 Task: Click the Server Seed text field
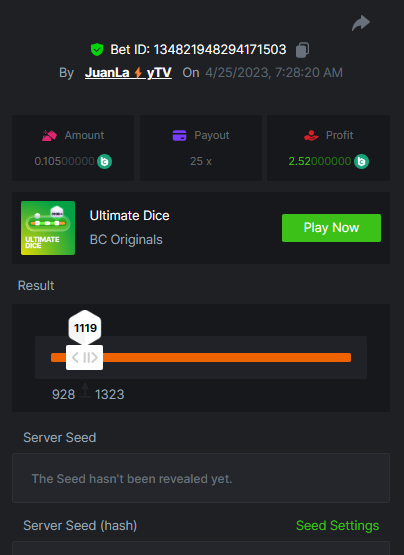[201, 478]
